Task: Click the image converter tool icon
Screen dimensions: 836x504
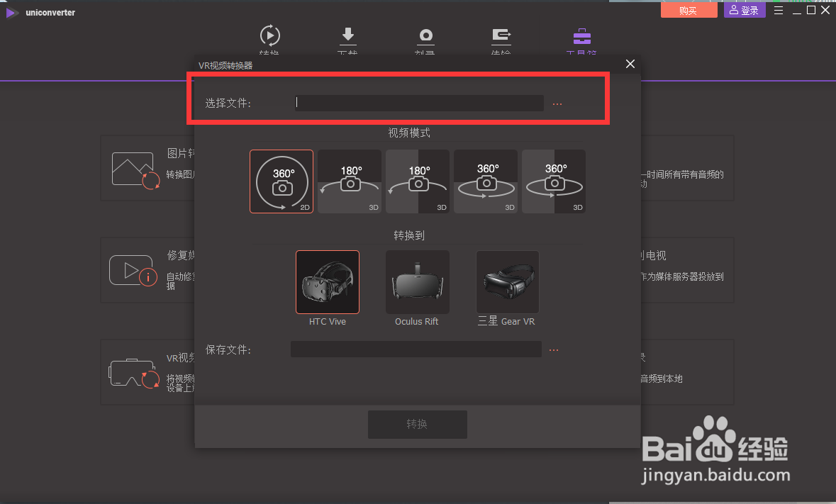Action: (136, 170)
